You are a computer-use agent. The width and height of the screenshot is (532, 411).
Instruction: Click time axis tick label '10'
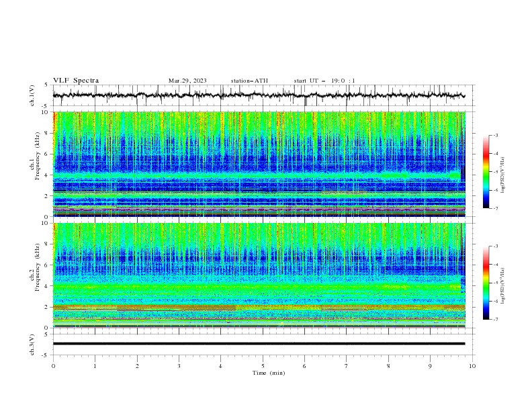tap(472, 366)
